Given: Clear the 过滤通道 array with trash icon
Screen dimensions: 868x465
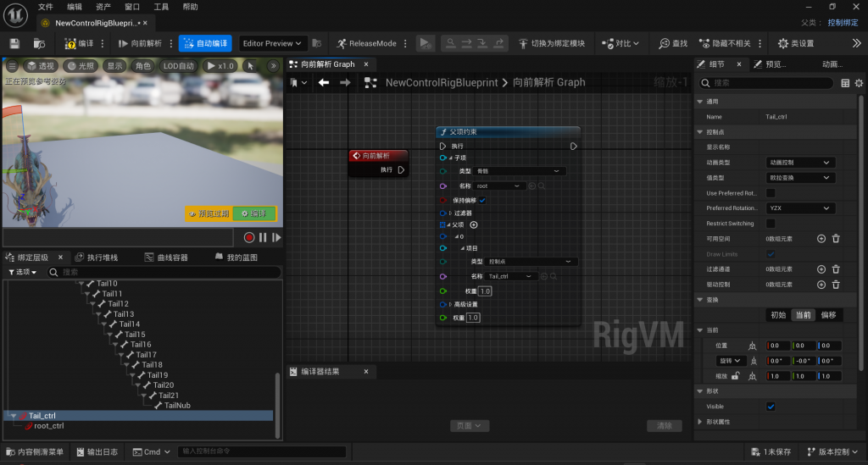Looking at the screenshot, I should (836, 269).
